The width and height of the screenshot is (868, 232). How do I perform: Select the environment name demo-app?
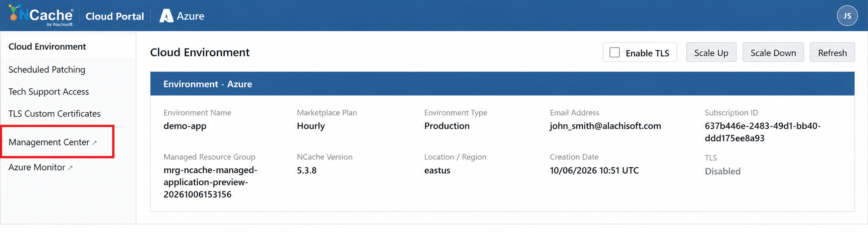tap(185, 126)
